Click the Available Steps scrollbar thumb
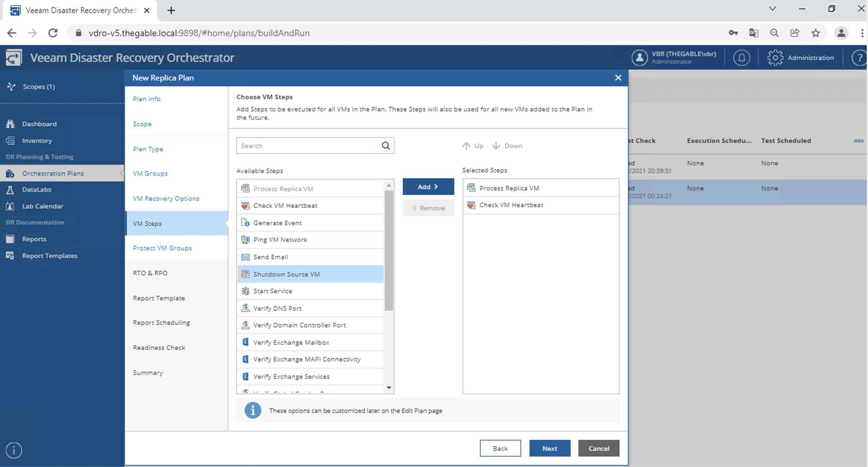Viewport: 868px width, 467px height. [389, 250]
